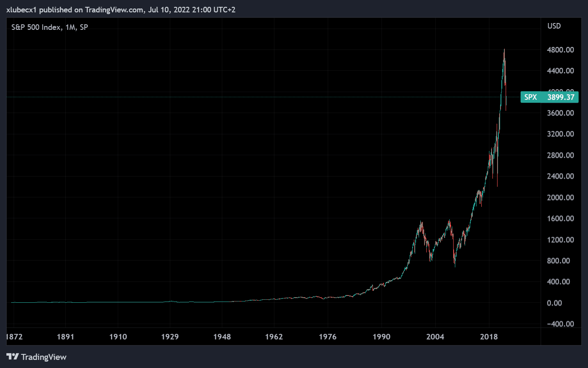
Task: Pick the 2018 date on the time axis
Action: (x=489, y=337)
